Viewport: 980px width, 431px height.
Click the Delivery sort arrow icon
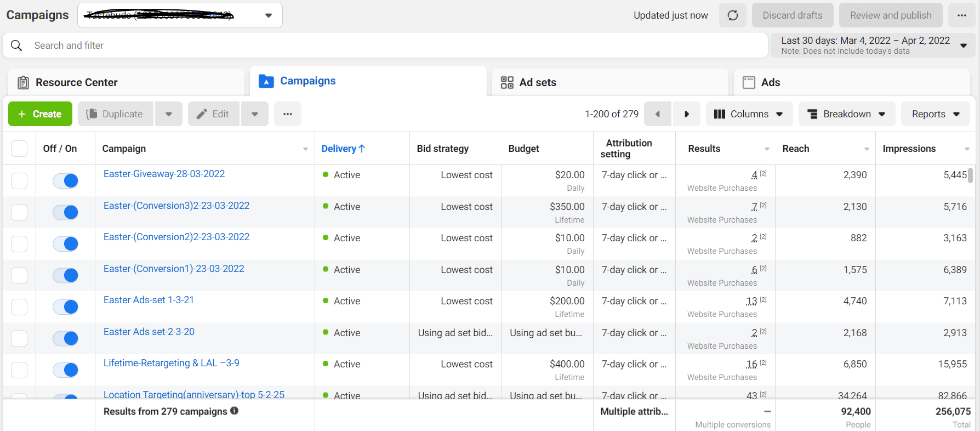tap(362, 148)
